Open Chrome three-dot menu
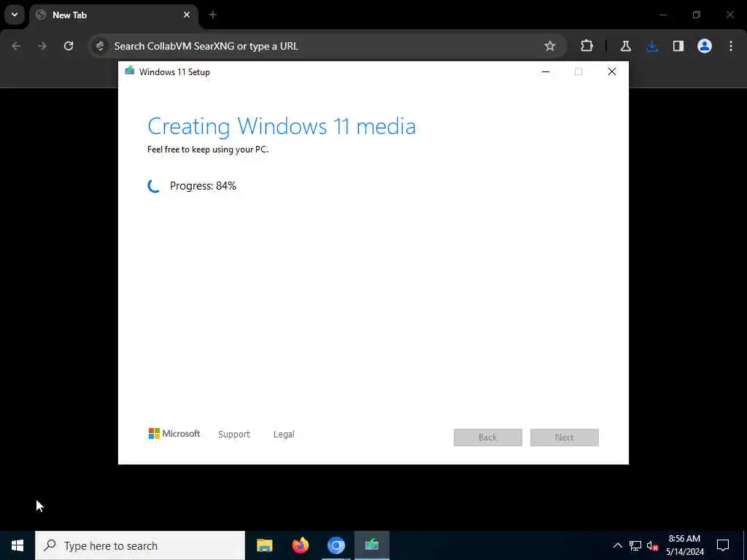Viewport: 747px width, 560px height. coord(731,46)
